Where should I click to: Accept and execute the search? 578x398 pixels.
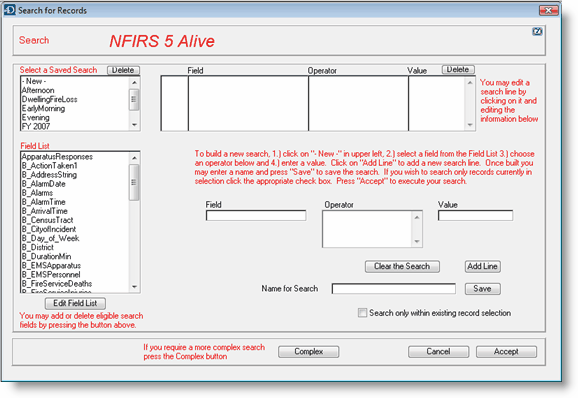point(506,352)
